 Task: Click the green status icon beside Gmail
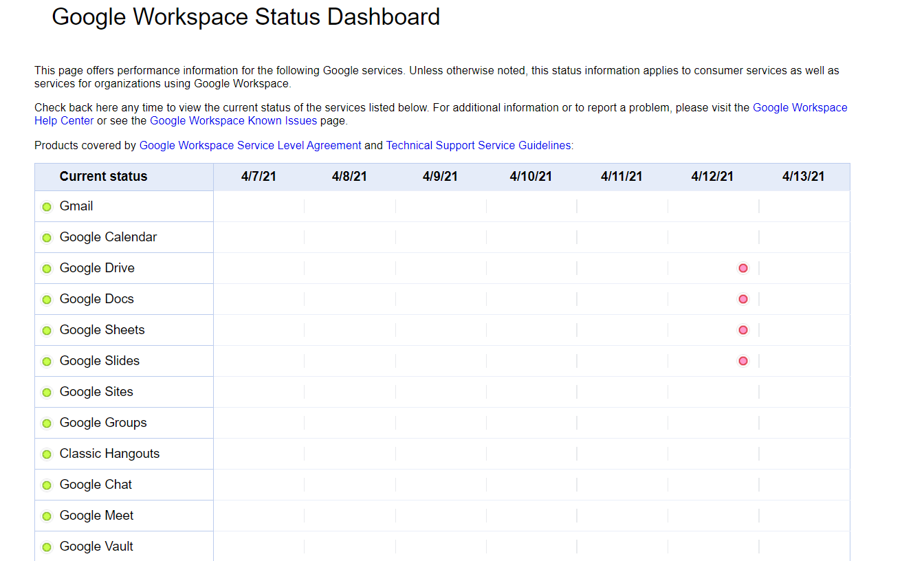click(47, 207)
